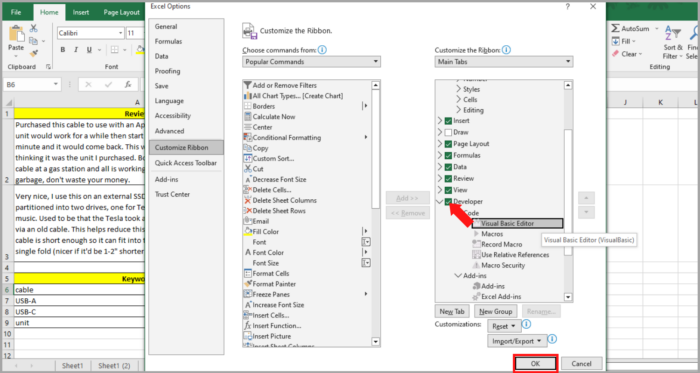Uncheck the Insert tab checkbox

448,120
